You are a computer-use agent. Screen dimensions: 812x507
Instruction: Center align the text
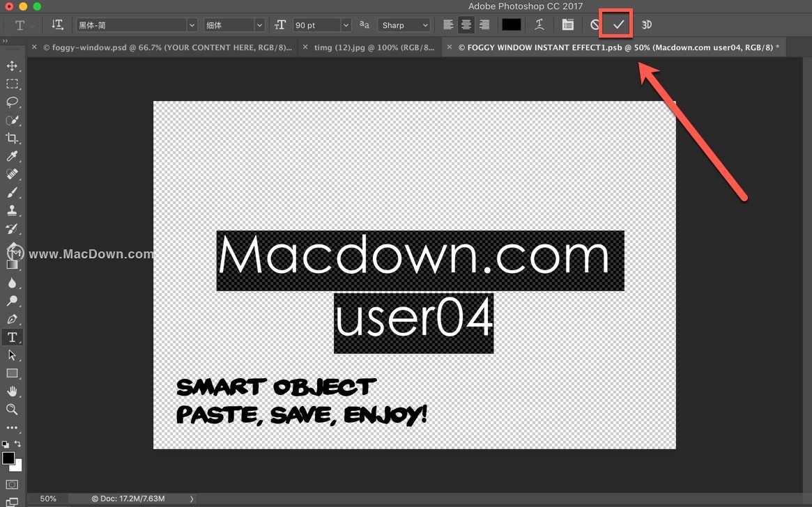point(466,25)
